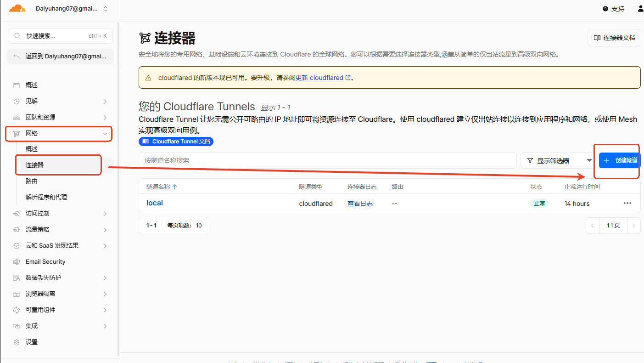The image size is (644, 363).
Task: Open 支持 in the top bar
Action: pyautogui.click(x=614, y=9)
